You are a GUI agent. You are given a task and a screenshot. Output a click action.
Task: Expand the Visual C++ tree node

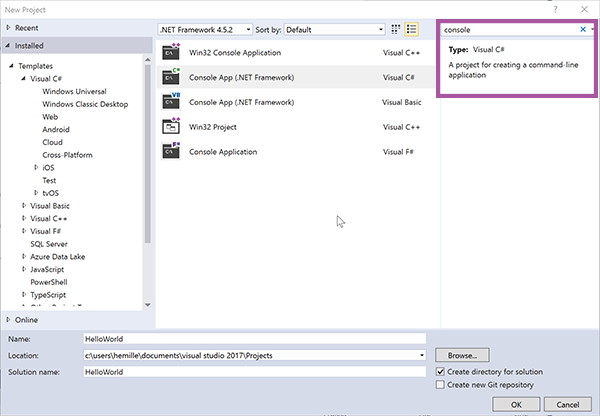click(24, 218)
